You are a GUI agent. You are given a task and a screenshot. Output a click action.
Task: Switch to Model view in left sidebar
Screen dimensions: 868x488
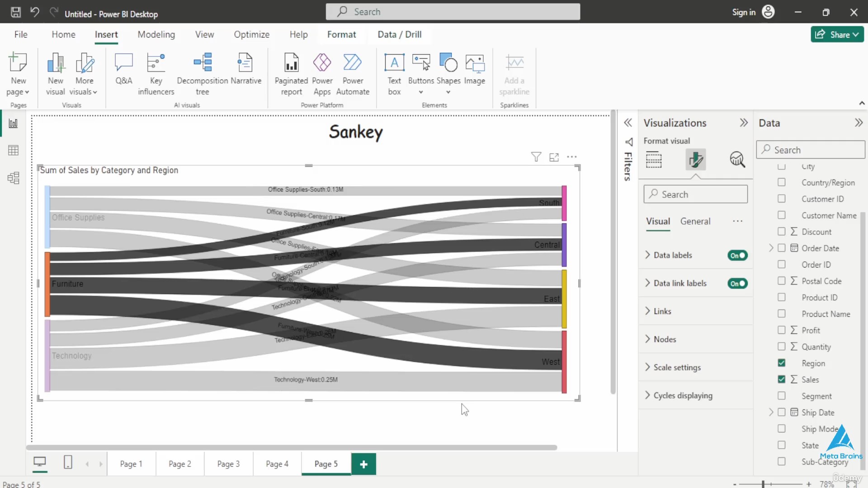[13, 178]
